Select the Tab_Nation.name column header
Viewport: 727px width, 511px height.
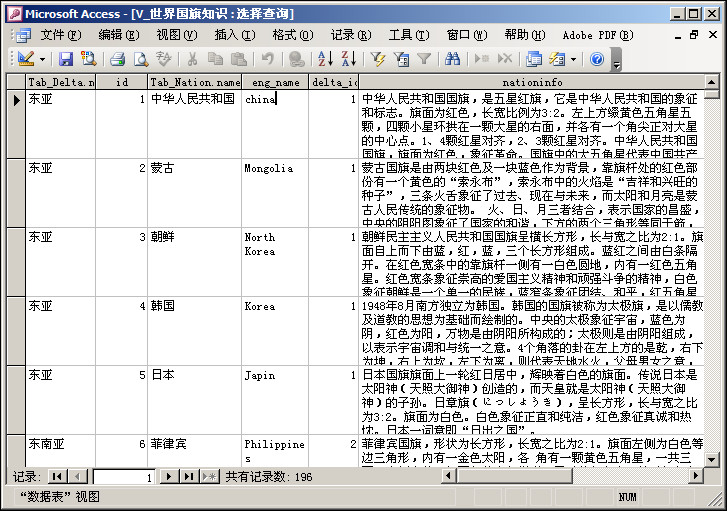tap(195, 82)
